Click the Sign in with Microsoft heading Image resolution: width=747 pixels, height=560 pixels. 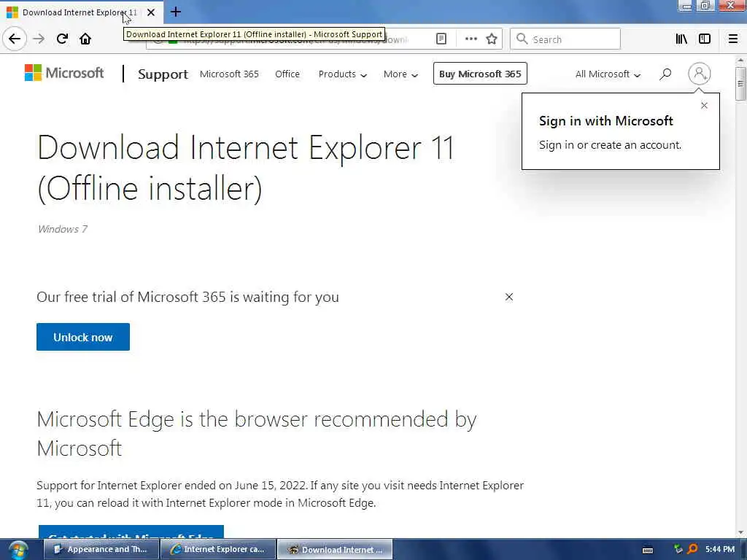pos(606,121)
